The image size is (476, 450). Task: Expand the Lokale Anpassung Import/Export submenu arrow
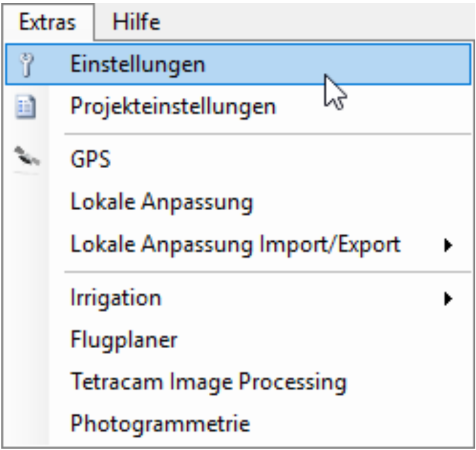pos(448,245)
